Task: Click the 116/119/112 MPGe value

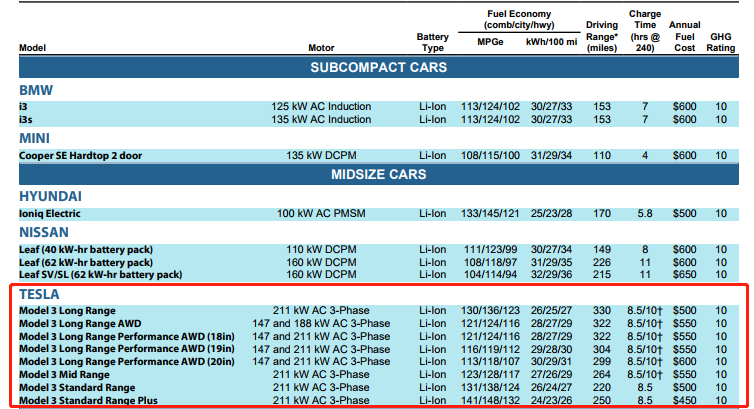Action: click(x=490, y=349)
